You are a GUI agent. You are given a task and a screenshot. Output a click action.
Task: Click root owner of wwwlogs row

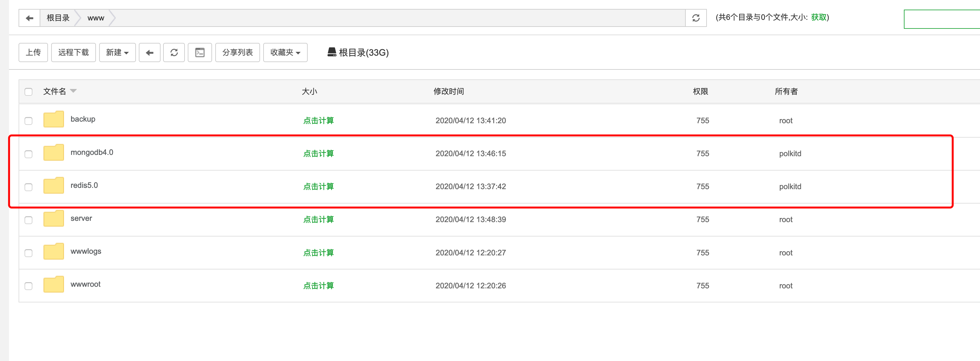[x=786, y=253]
